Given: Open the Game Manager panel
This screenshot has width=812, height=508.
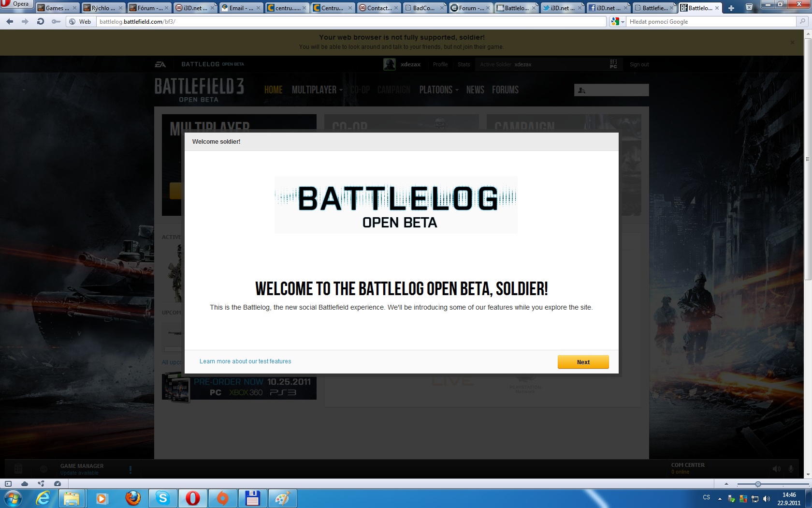Looking at the screenshot, I should (82, 469).
